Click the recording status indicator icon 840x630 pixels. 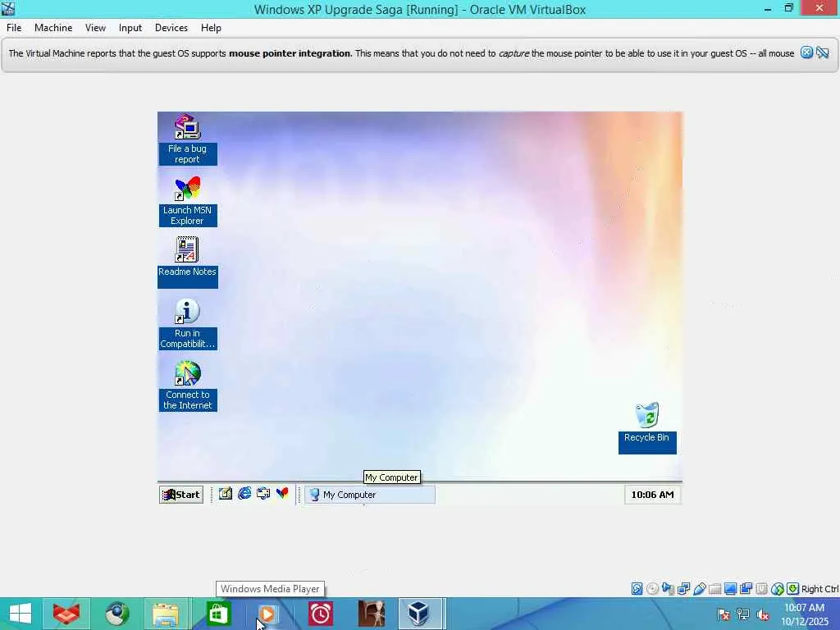pos(746,589)
